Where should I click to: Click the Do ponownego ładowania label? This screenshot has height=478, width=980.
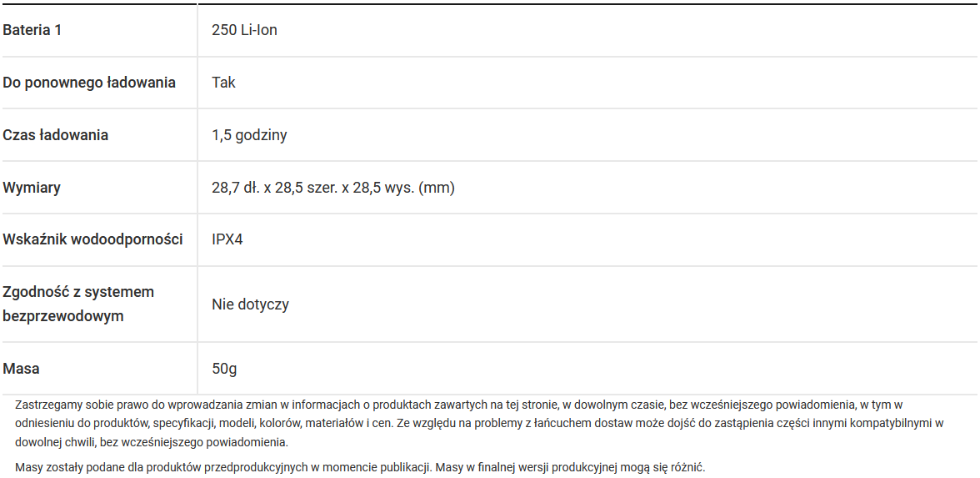tap(89, 83)
